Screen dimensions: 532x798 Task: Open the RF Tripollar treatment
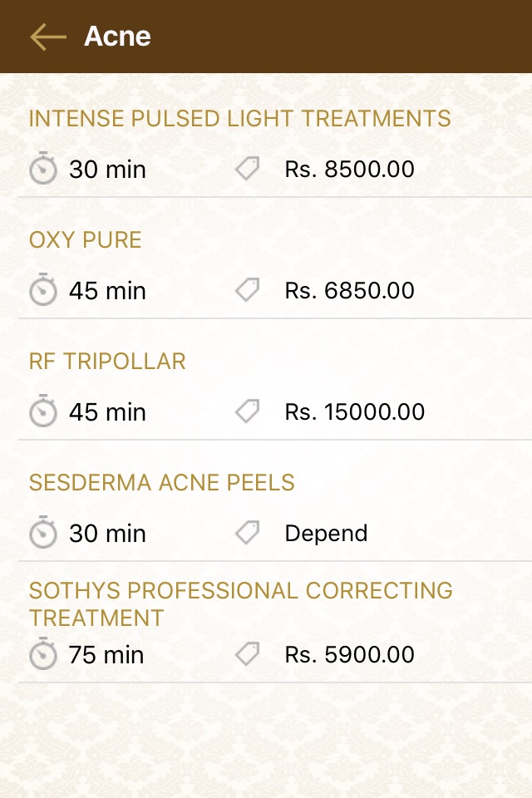click(x=107, y=362)
